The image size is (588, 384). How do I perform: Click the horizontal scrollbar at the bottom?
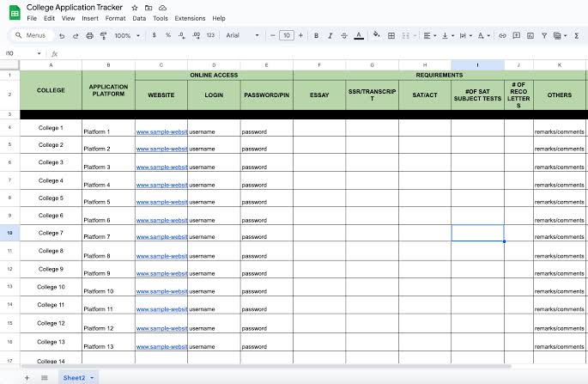coord(265,366)
